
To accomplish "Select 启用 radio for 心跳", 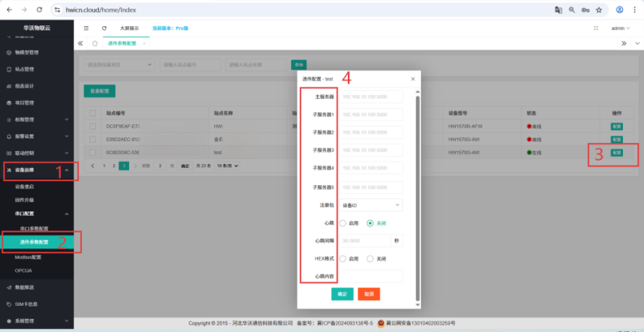I will [344, 223].
